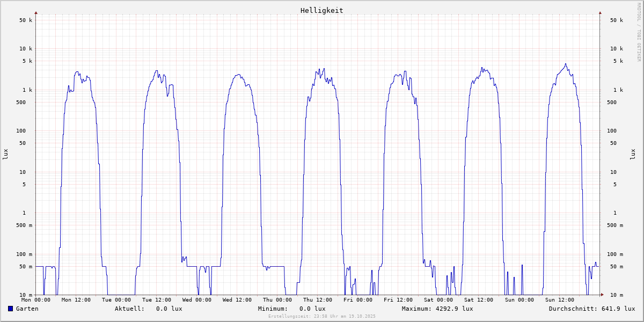Click the blue Garten legend color box
Viewport: 644px width, 322px height.
click(10, 309)
